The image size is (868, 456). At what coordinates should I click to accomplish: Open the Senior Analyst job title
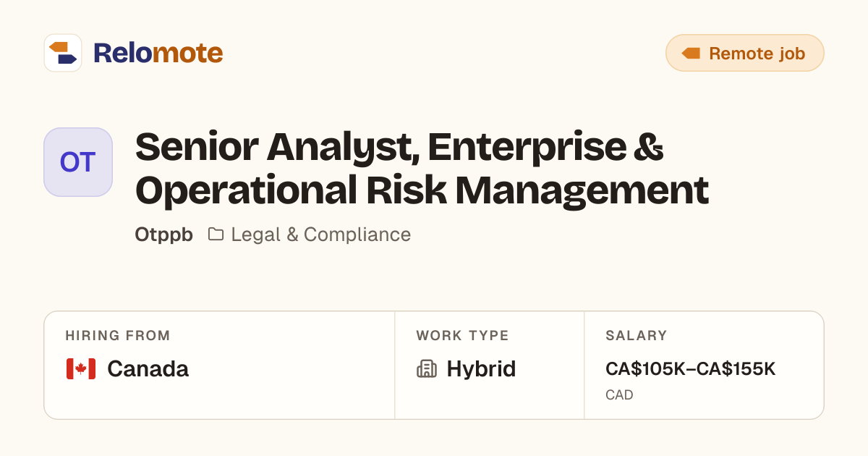pos(422,169)
